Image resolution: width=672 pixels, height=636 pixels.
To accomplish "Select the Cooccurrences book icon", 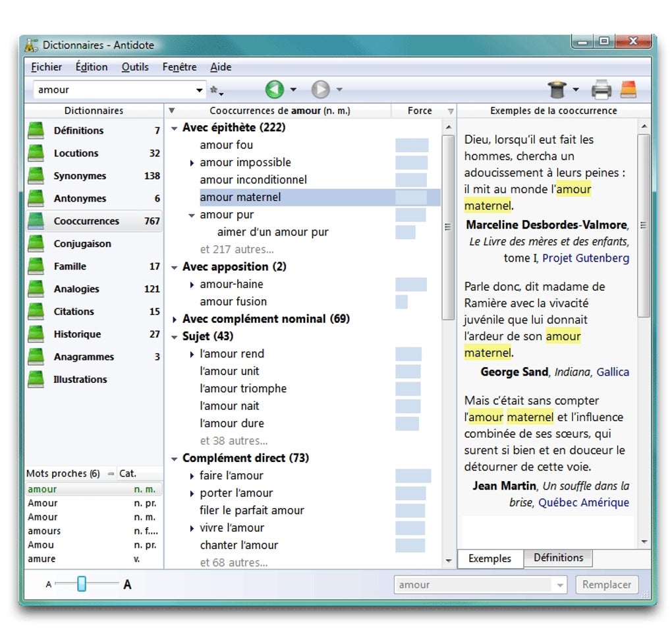I will tap(36, 221).
